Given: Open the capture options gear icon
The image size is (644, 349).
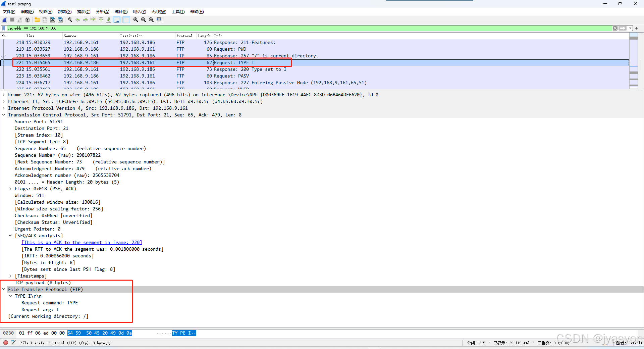Looking at the screenshot, I should pyautogui.click(x=28, y=20).
